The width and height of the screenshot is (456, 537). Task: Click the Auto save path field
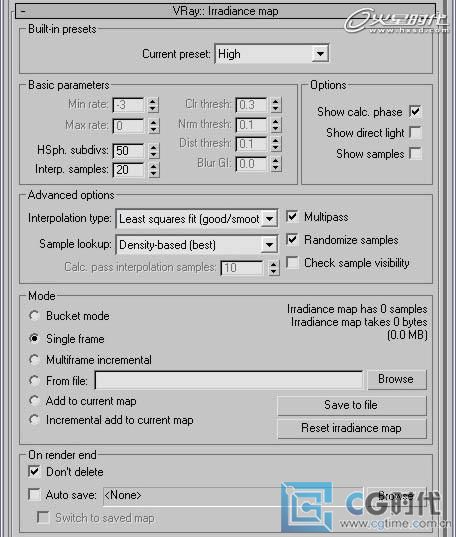tap(233, 496)
